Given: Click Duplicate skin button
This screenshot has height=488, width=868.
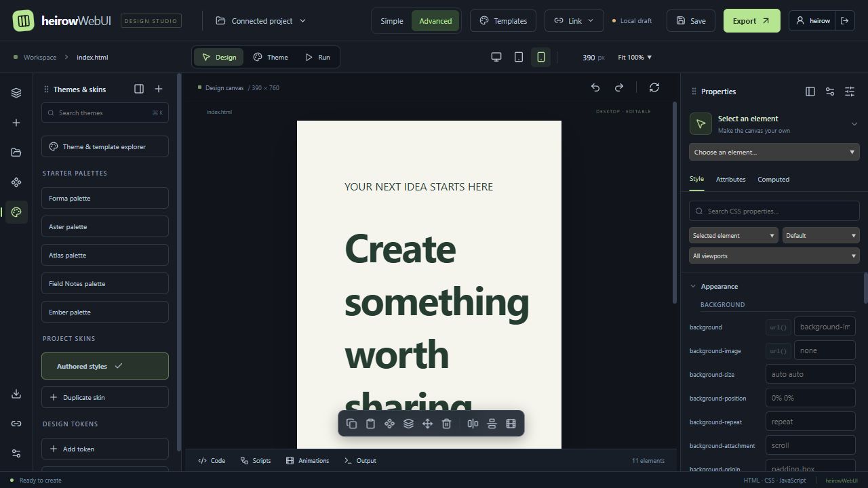Looking at the screenshot, I should (105, 397).
